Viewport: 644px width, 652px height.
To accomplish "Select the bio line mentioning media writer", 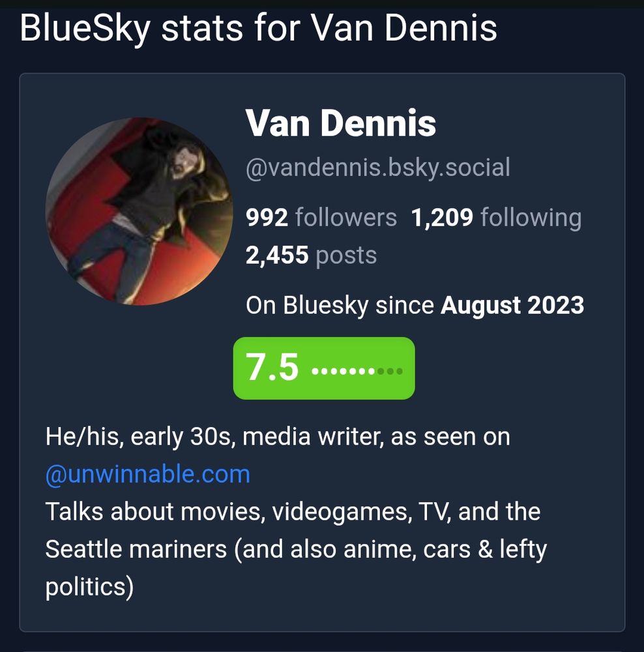I will [277, 437].
